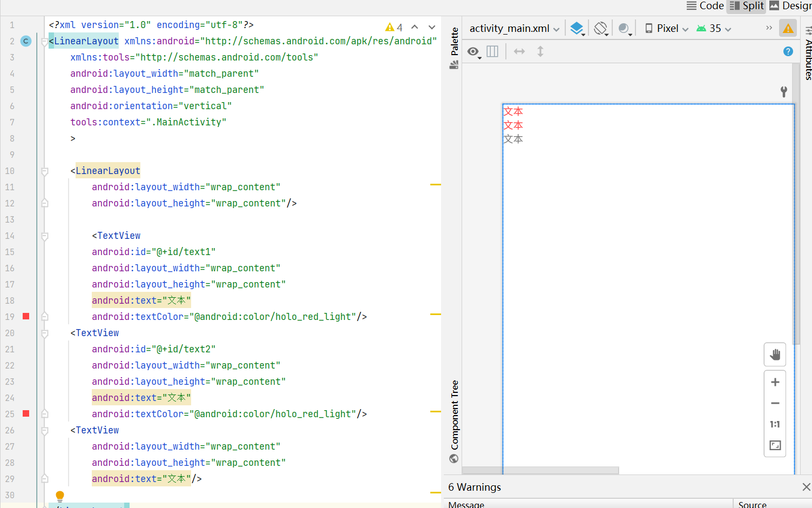Click android:id="@+id/text2" line

coord(154,349)
